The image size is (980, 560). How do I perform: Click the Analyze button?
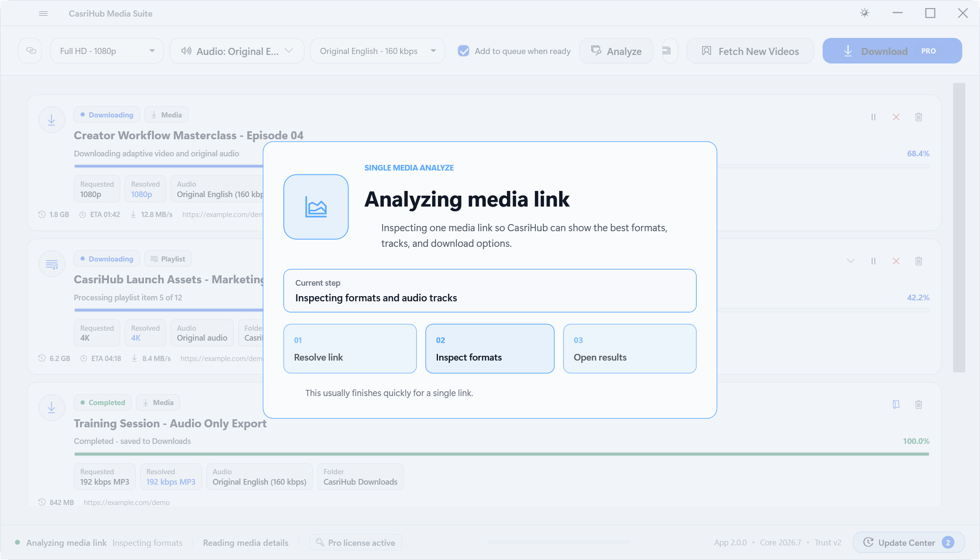coord(616,51)
